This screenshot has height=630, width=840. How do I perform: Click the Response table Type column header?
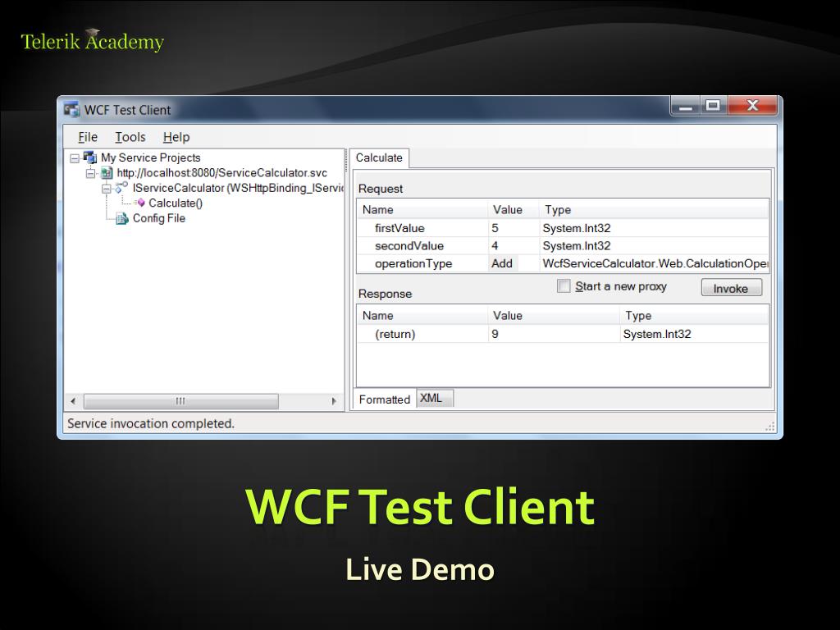(x=694, y=316)
